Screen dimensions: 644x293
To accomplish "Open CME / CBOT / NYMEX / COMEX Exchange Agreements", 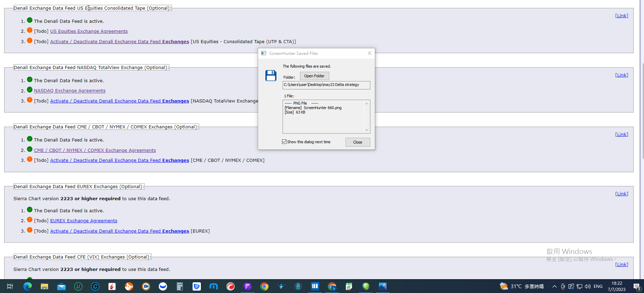I will tap(95, 150).
